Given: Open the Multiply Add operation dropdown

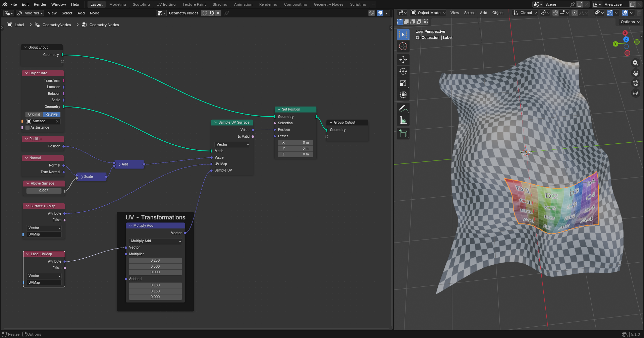Looking at the screenshot, I should point(156,241).
